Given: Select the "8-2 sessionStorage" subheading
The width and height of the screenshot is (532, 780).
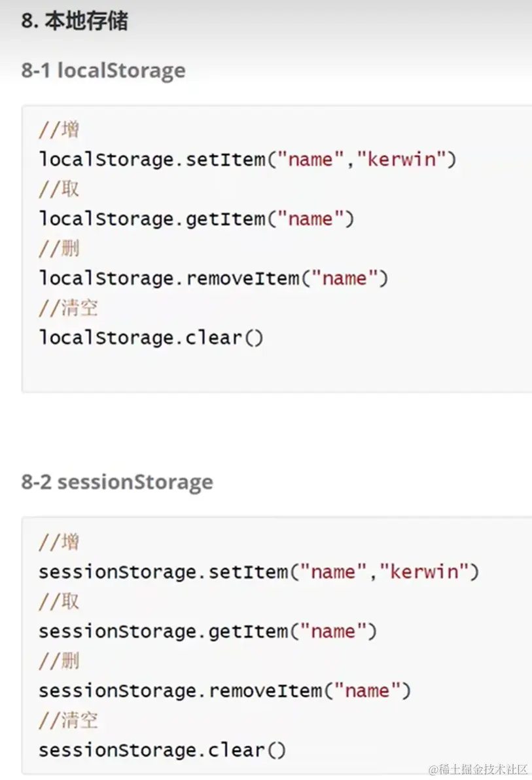Looking at the screenshot, I should click(x=116, y=482).
